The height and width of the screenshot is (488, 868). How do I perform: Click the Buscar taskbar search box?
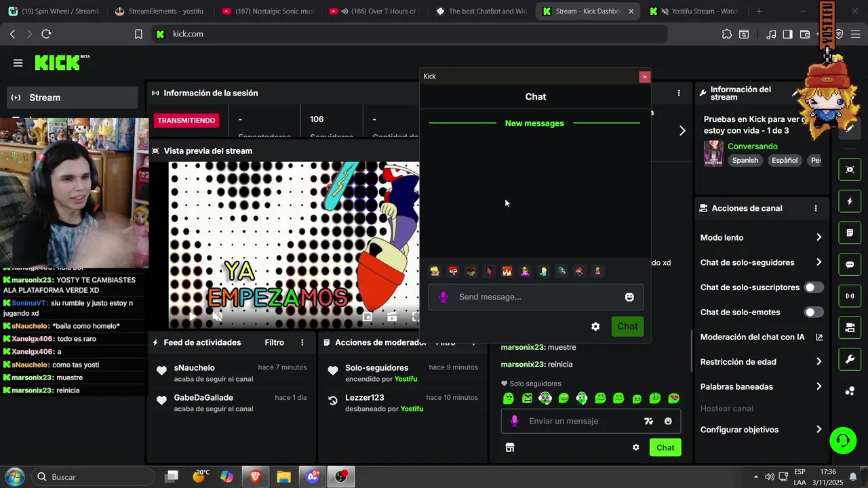click(x=93, y=477)
